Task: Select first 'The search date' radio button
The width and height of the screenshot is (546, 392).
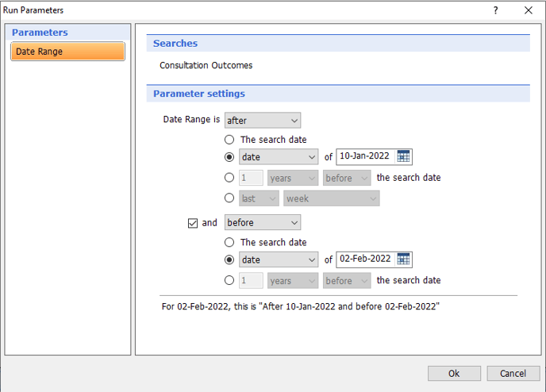Action: 229,140
